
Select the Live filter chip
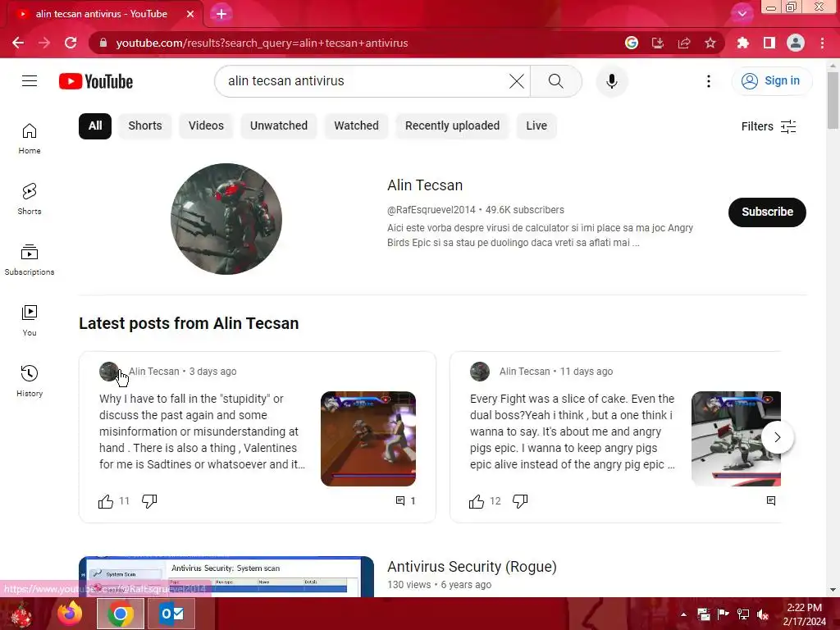tap(536, 126)
